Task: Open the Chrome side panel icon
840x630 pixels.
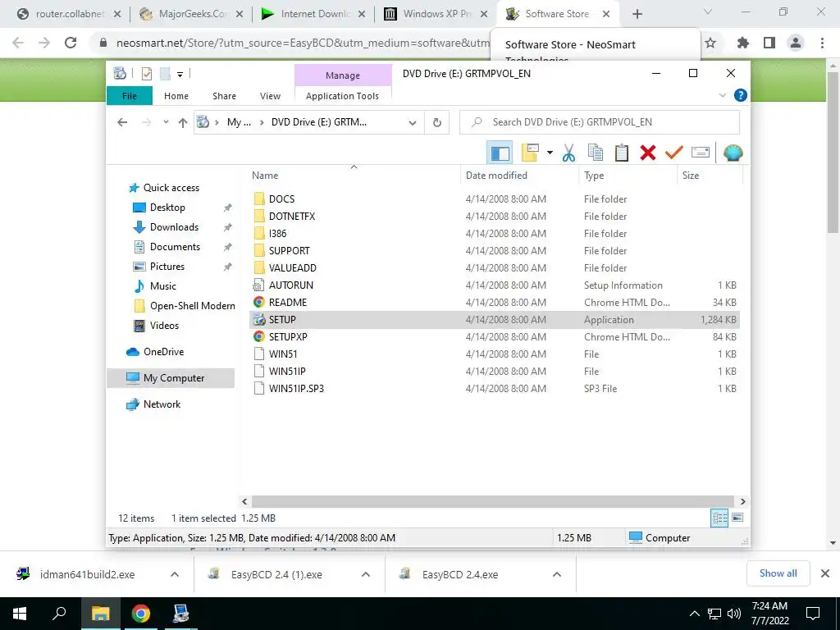Action: click(x=769, y=43)
